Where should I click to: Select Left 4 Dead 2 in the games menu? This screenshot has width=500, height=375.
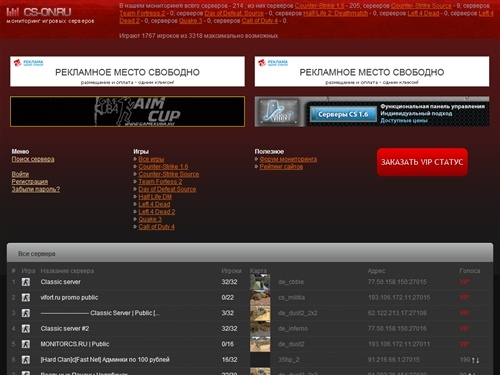157,212
